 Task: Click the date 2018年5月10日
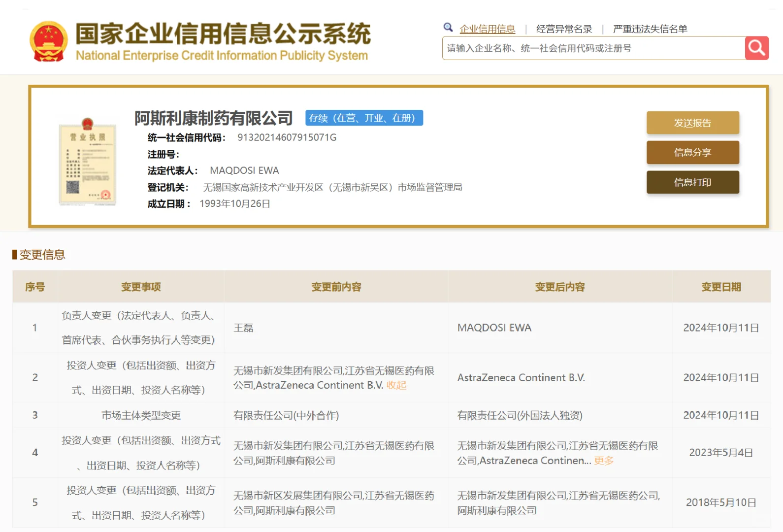point(721,502)
